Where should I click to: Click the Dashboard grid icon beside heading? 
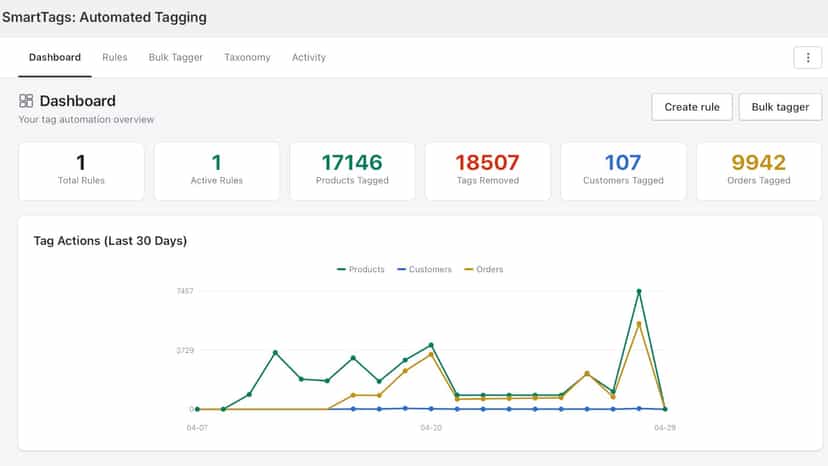tap(26, 101)
